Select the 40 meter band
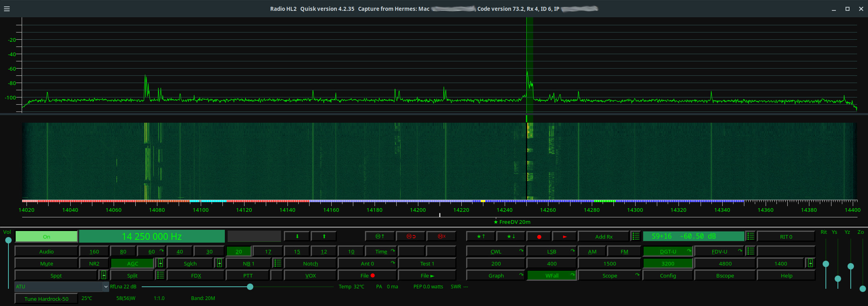The width and height of the screenshot is (868, 306). click(x=179, y=251)
